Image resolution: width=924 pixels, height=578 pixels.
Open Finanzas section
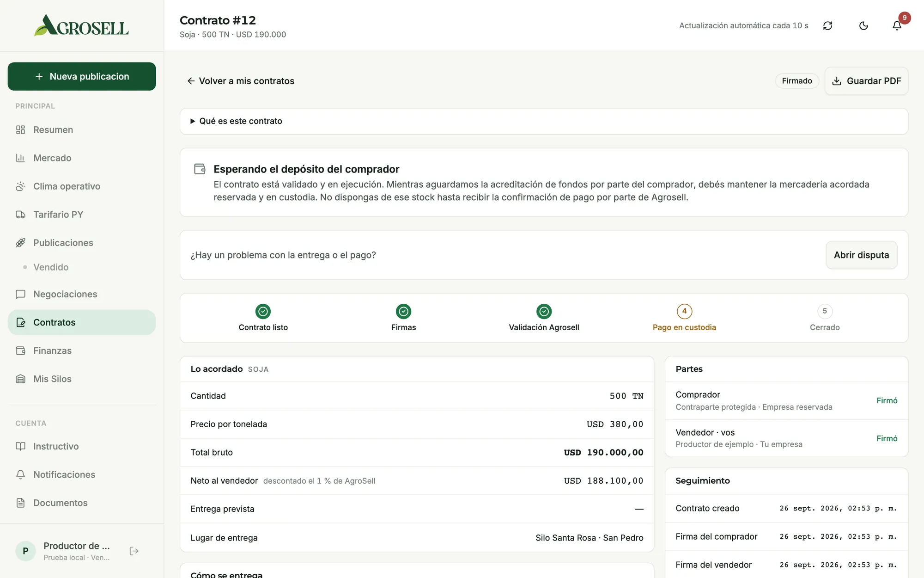tap(82, 350)
